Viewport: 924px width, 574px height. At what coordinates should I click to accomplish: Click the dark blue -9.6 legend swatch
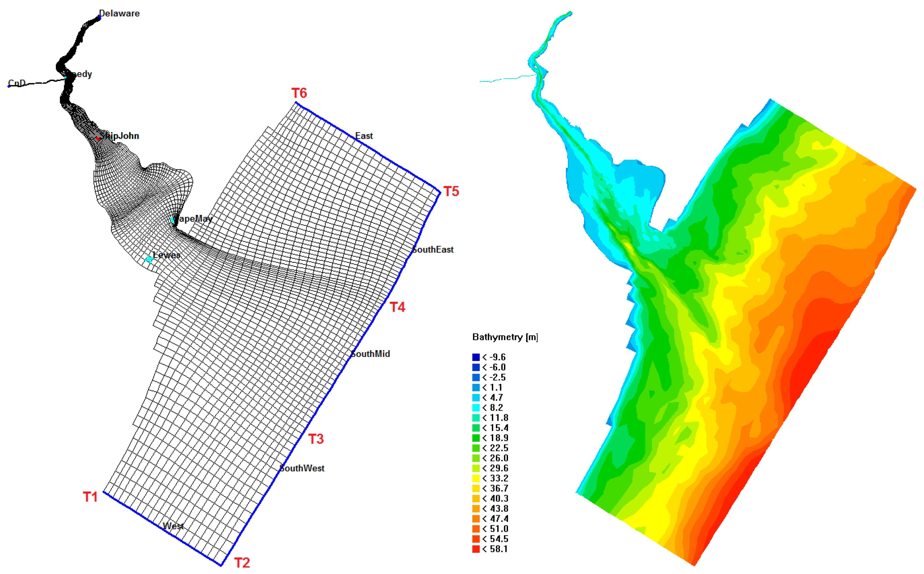click(x=476, y=357)
